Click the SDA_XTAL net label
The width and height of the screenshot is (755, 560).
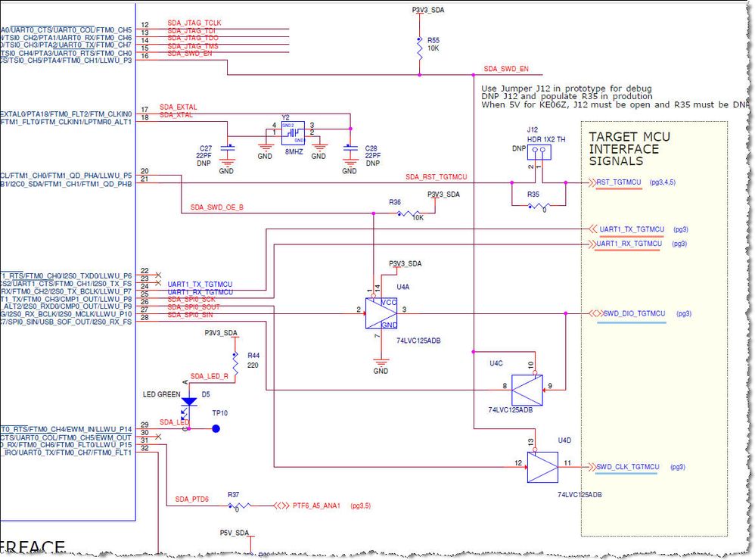pos(176,114)
